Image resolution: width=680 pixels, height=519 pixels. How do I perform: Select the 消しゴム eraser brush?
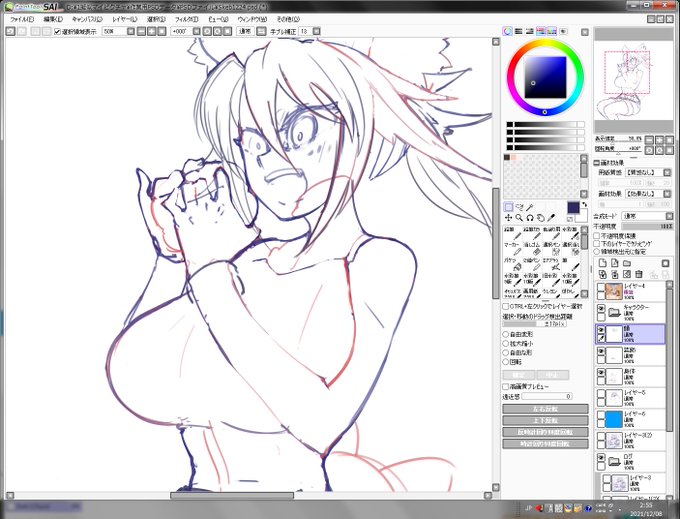[532, 248]
